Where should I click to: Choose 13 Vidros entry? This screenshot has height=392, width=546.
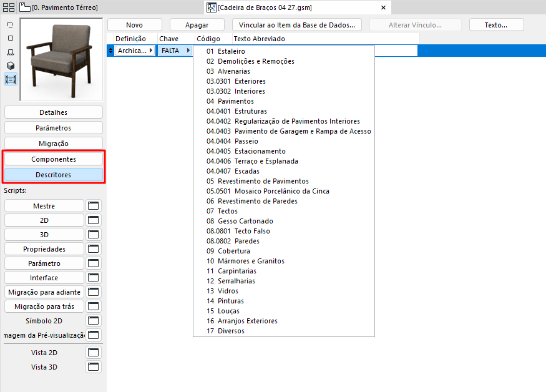coord(284,291)
